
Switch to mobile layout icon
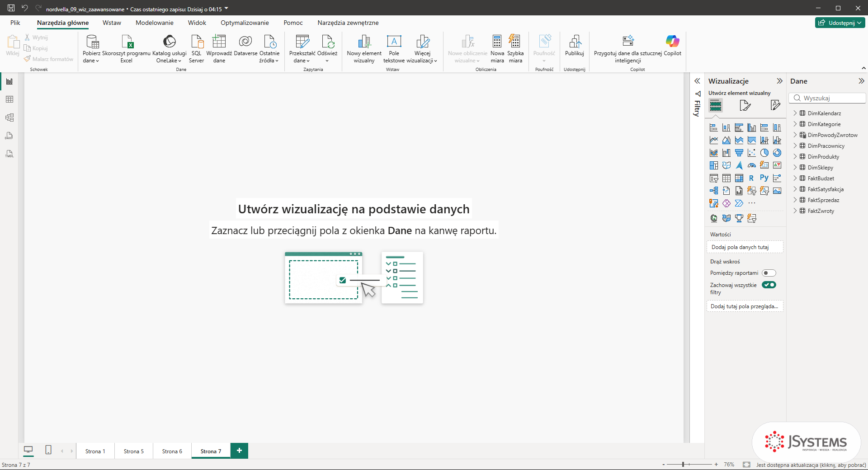(x=48, y=450)
